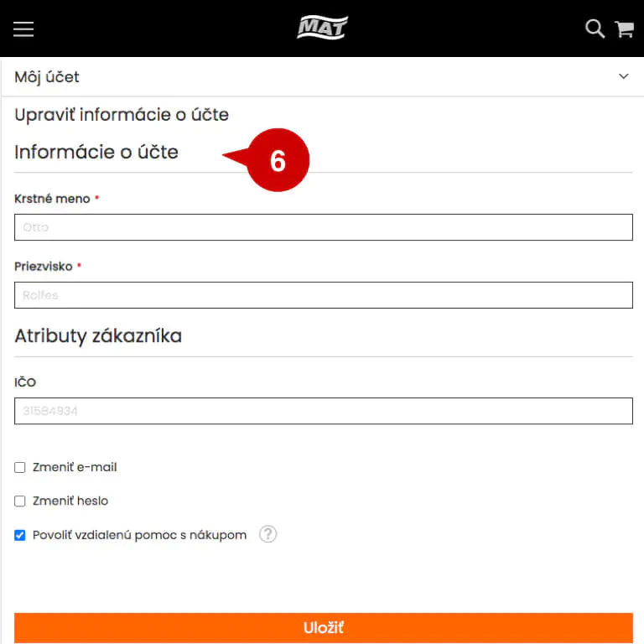
Task: Enable the Zmeniť e-mail checkbox
Action: point(20,468)
